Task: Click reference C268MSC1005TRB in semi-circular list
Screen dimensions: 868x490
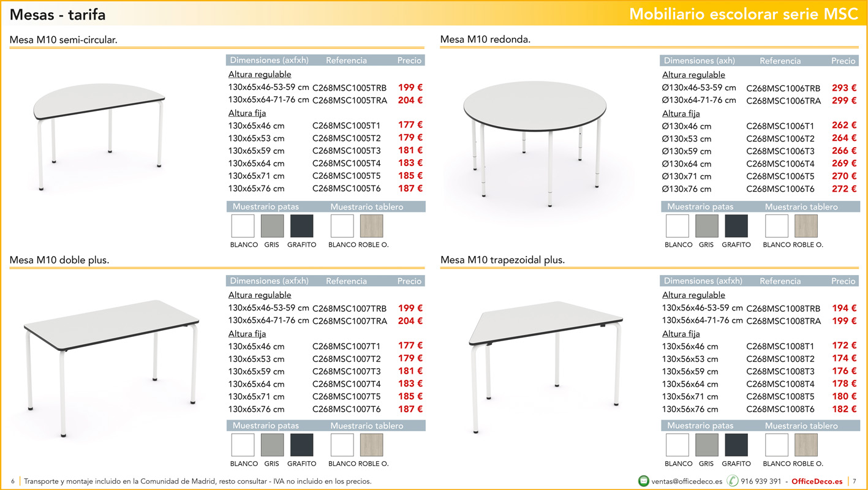Action: coord(349,88)
